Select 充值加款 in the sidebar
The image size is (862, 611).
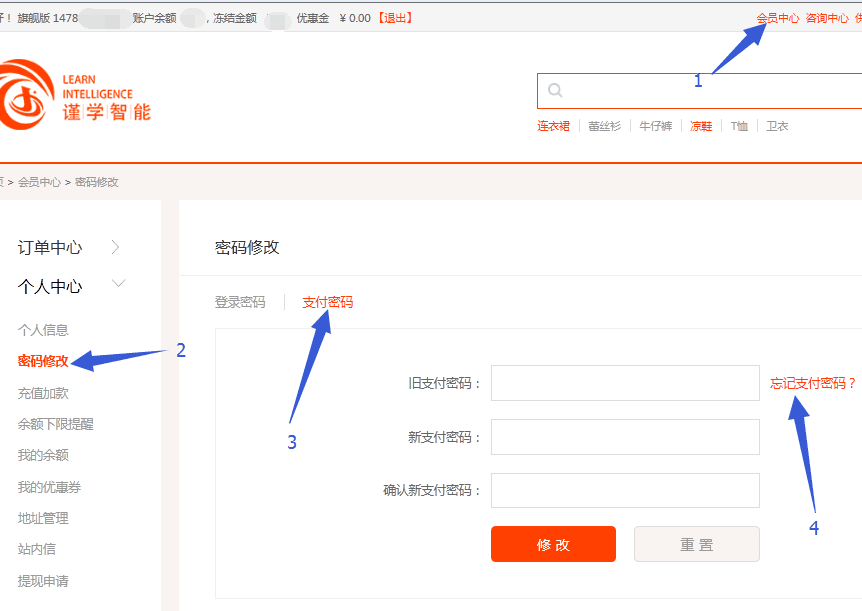coord(43,393)
